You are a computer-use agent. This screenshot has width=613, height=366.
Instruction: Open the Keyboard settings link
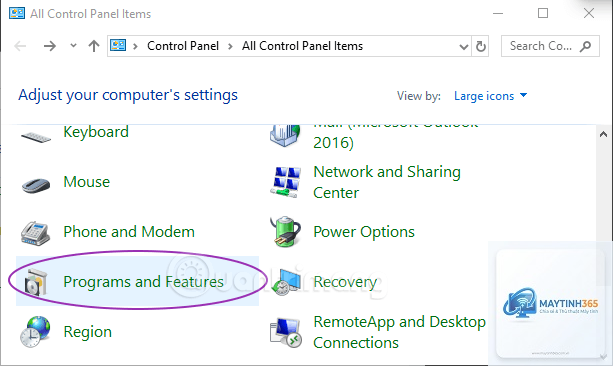[x=96, y=132]
